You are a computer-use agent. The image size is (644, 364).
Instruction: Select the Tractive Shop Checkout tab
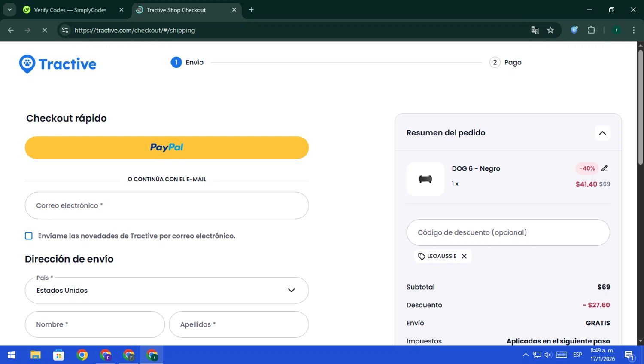coord(176,10)
